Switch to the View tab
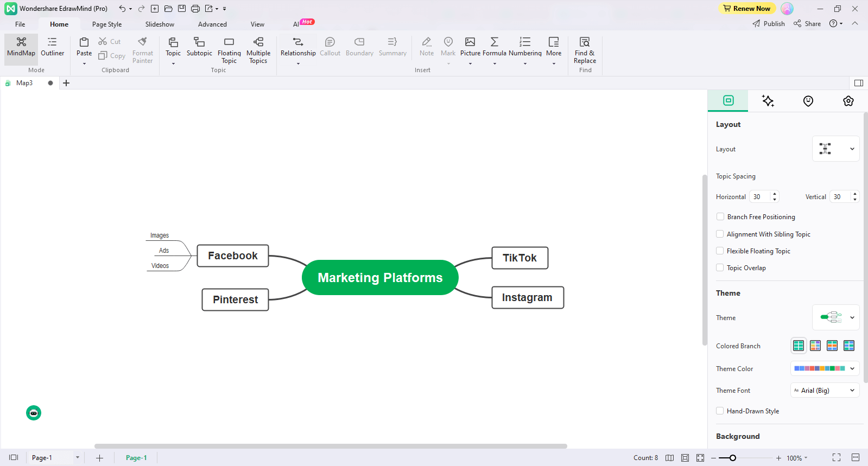Image resolution: width=868 pixels, height=466 pixels. [257, 24]
